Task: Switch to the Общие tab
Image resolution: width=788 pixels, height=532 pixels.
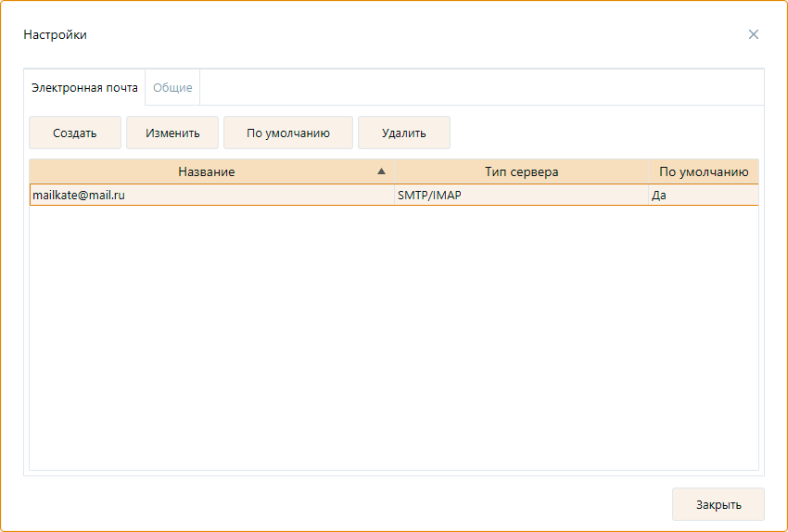Action: [x=172, y=87]
